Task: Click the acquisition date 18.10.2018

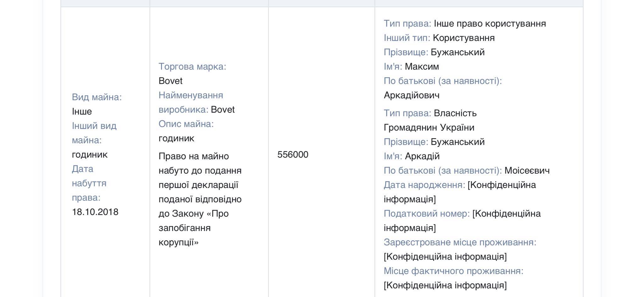Action: click(x=95, y=212)
